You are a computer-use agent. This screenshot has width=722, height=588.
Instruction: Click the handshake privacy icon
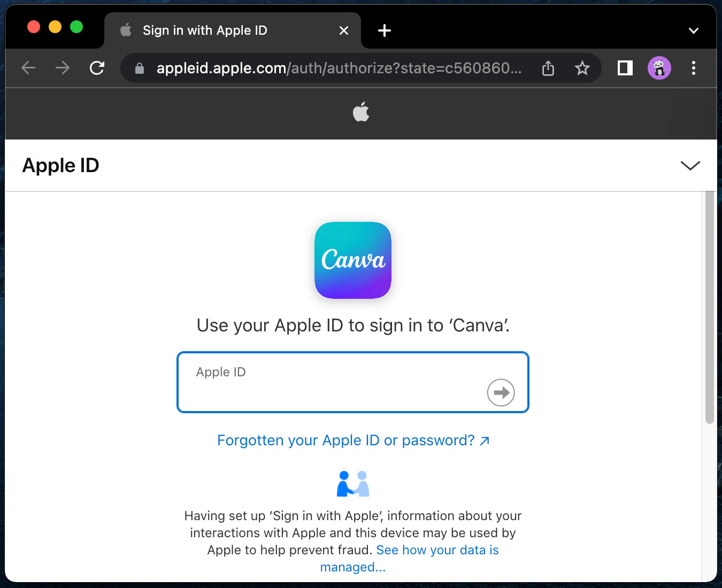353,484
